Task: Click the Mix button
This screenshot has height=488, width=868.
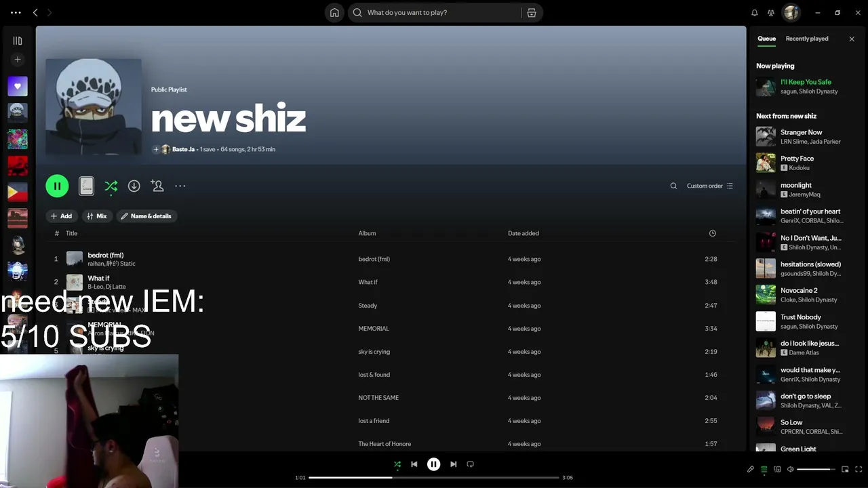Action: (97, 216)
